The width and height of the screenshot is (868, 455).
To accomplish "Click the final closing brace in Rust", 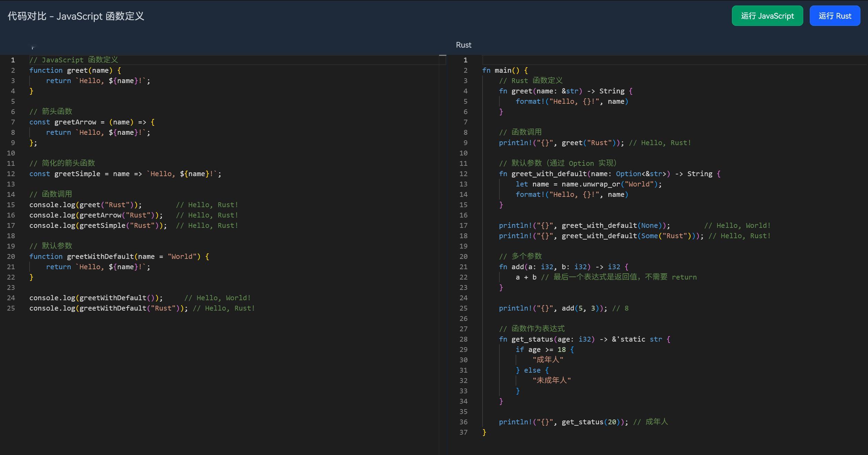I will click(484, 432).
